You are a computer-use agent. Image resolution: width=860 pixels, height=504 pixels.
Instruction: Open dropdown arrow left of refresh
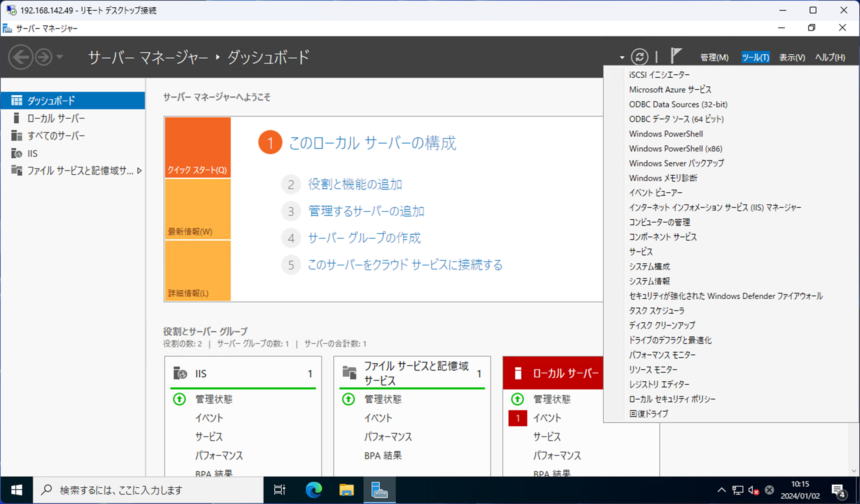[x=622, y=58]
